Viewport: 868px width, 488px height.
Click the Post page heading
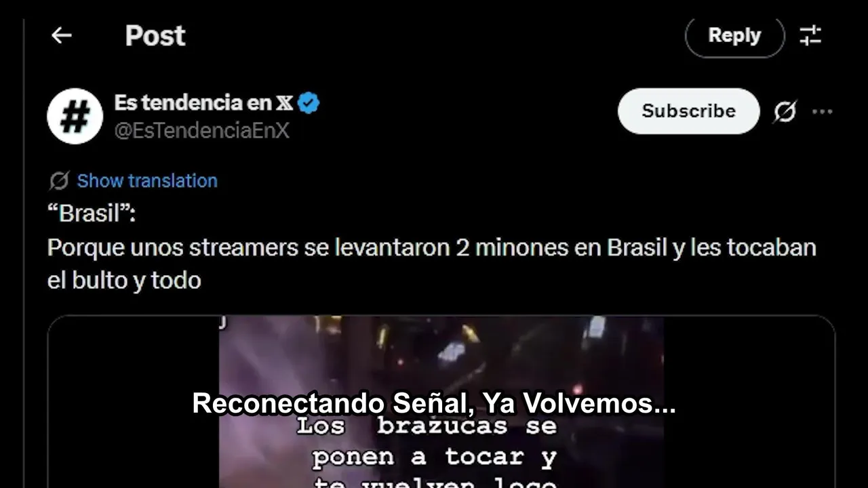pyautogui.click(x=155, y=35)
